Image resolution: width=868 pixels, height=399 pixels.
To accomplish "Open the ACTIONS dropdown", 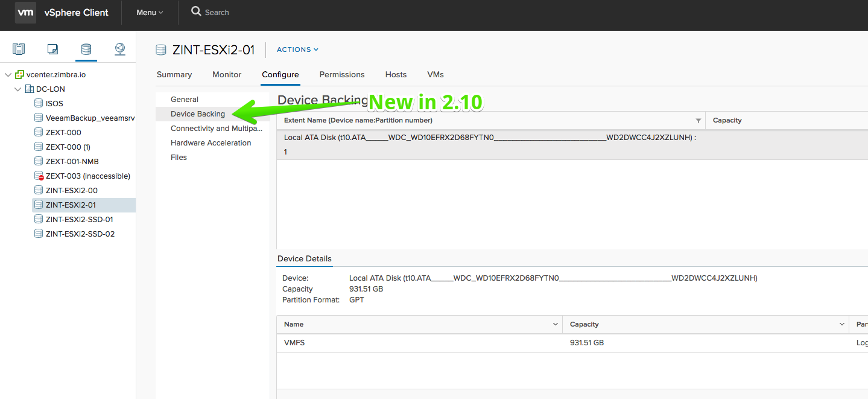I will pos(297,49).
